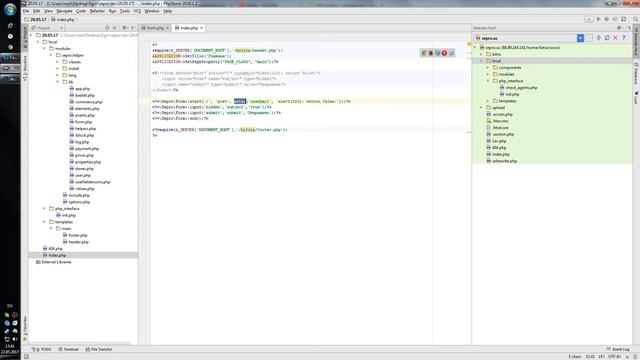Screen dimensions: 640x360
Task: Collapse the local folder in Project tree
Action: 38,42
